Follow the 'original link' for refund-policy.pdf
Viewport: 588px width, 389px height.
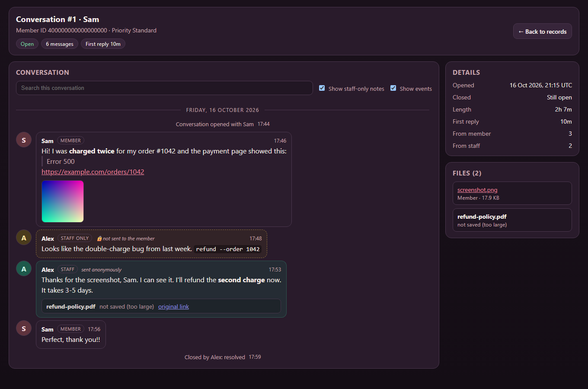pyautogui.click(x=173, y=306)
